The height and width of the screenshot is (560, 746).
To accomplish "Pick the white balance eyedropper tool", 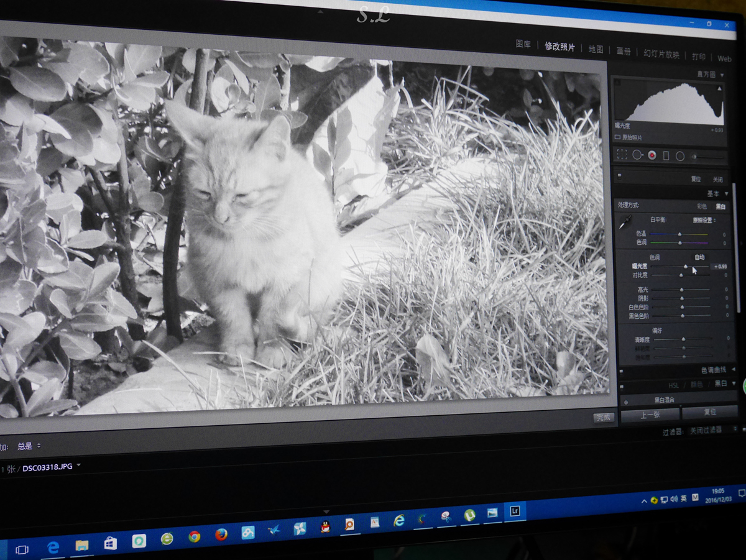I will pyautogui.click(x=625, y=221).
